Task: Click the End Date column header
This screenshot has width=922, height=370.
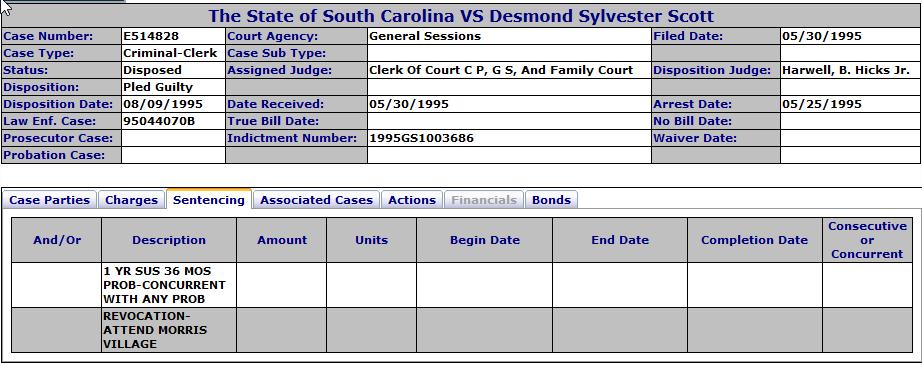Action: (620, 240)
